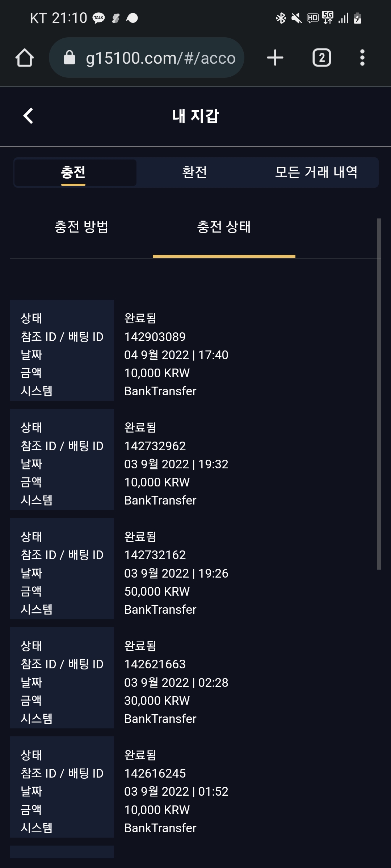Click the page vertical scrollbar
The image size is (391, 868).
click(379, 394)
